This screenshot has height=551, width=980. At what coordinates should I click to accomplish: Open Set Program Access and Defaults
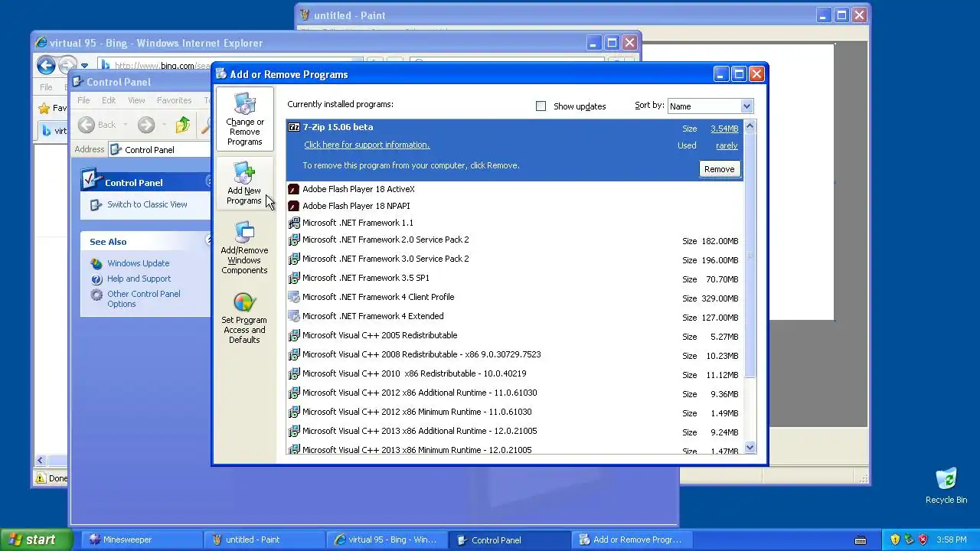point(244,318)
